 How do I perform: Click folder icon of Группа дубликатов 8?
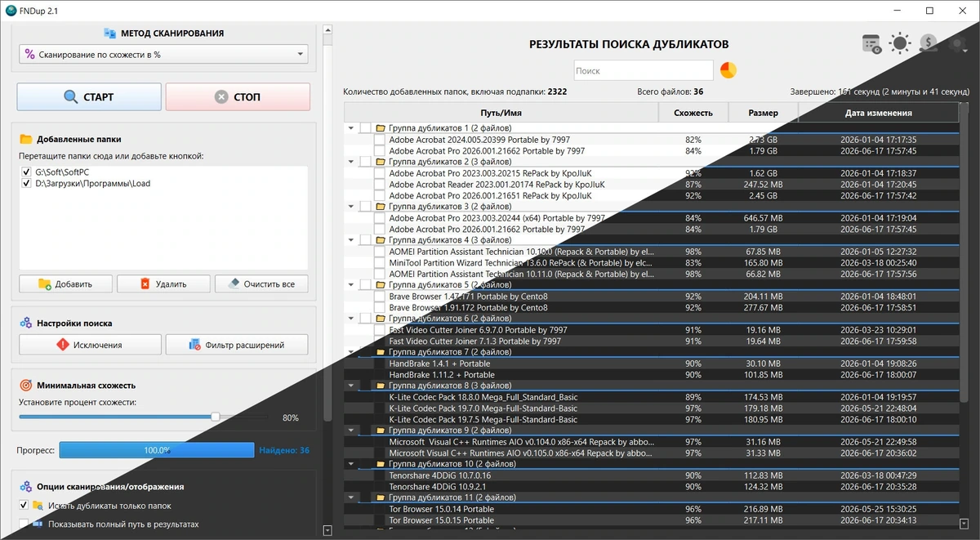click(380, 385)
